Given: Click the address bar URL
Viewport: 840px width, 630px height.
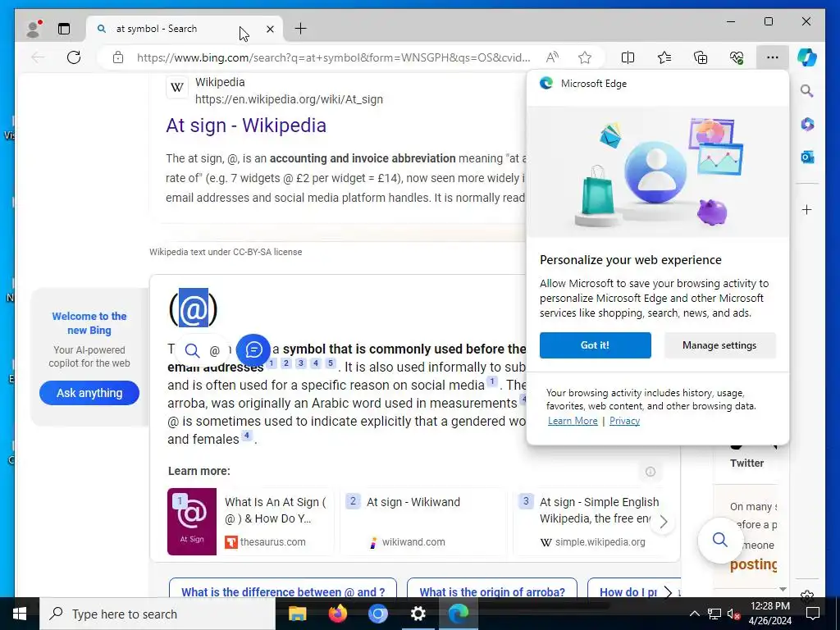Looking at the screenshot, I should (333, 57).
